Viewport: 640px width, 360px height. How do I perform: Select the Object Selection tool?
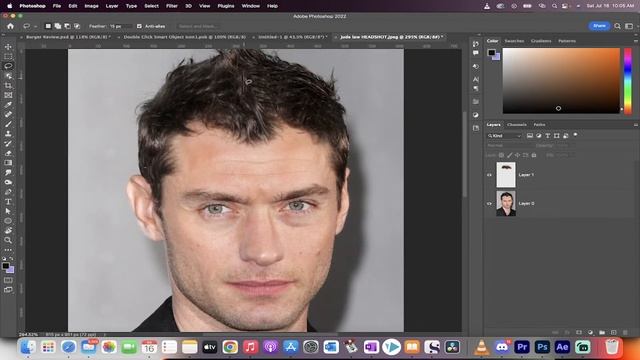tap(8, 76)
